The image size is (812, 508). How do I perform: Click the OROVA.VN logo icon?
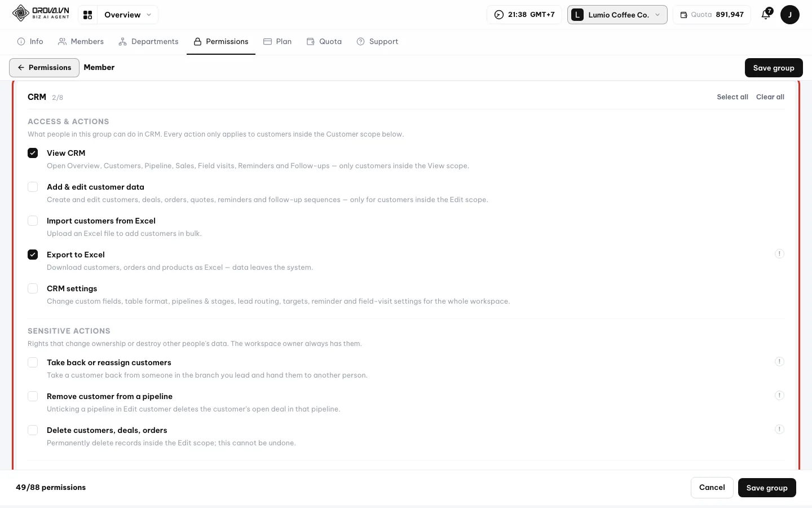(x=21, y=13)
